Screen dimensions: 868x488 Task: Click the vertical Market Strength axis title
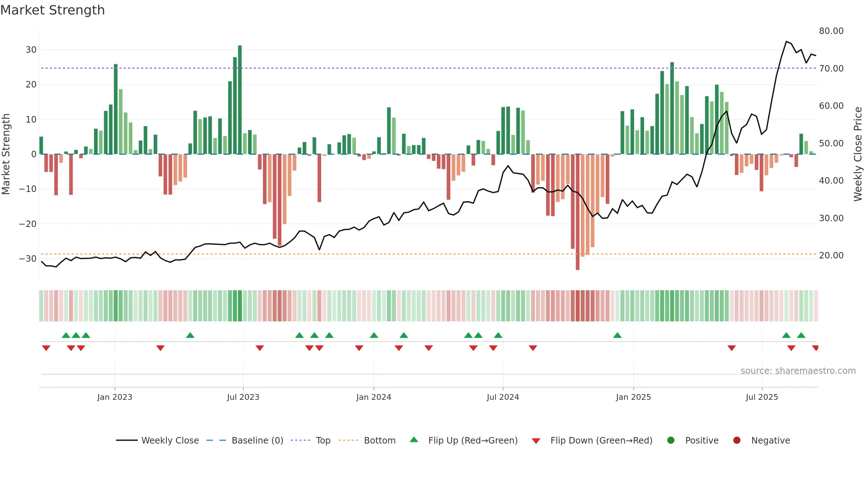tap(6, 154)
